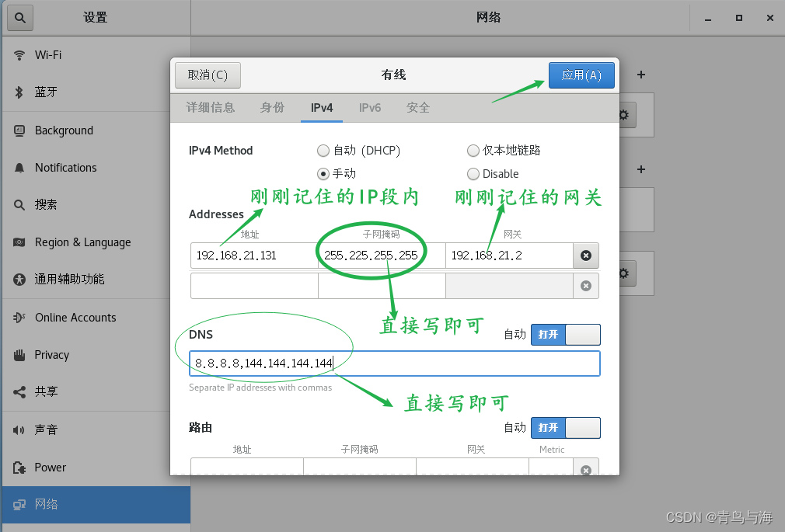Select 自动 (DHCP) IPv4 method

[358, 151]
